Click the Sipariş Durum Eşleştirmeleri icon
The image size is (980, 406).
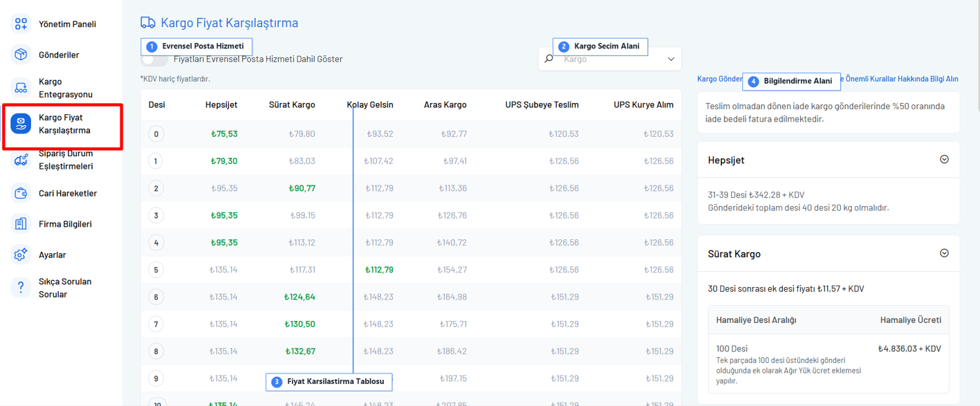tap(21, 160)
